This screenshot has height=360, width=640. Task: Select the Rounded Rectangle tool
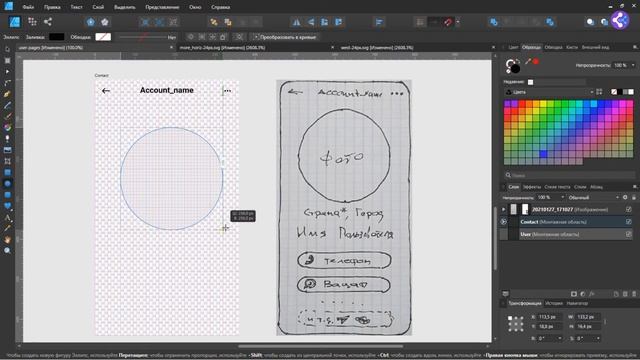point(7,195)
